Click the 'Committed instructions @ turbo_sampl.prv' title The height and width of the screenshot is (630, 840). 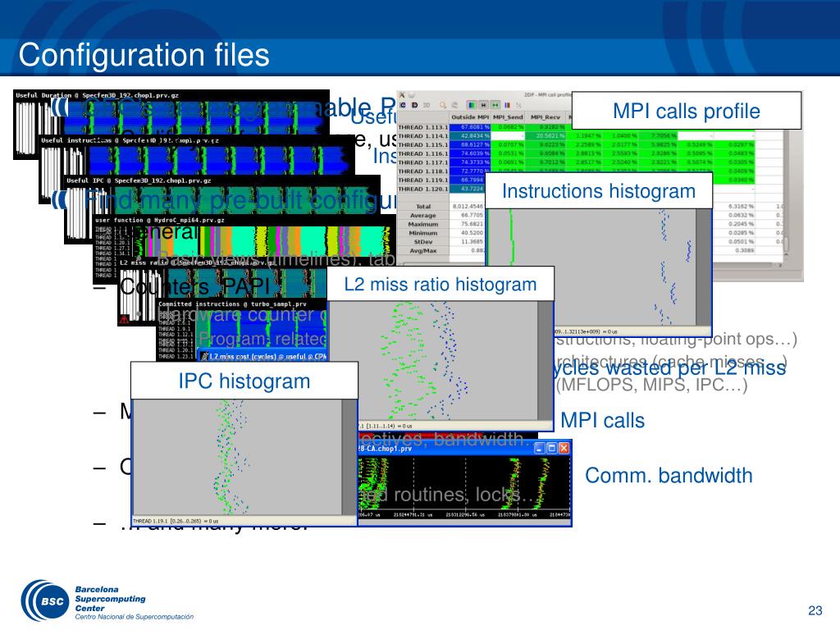[x=232, y=304]
